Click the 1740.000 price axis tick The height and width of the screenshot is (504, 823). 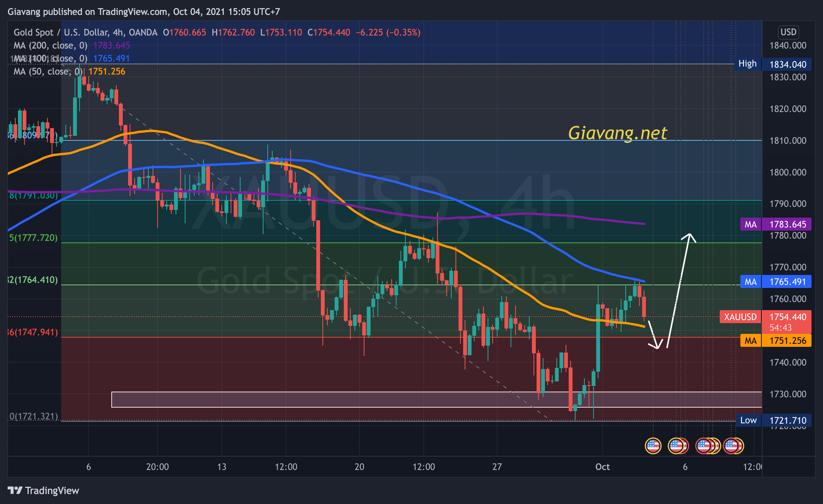click(x=788, y=363)
